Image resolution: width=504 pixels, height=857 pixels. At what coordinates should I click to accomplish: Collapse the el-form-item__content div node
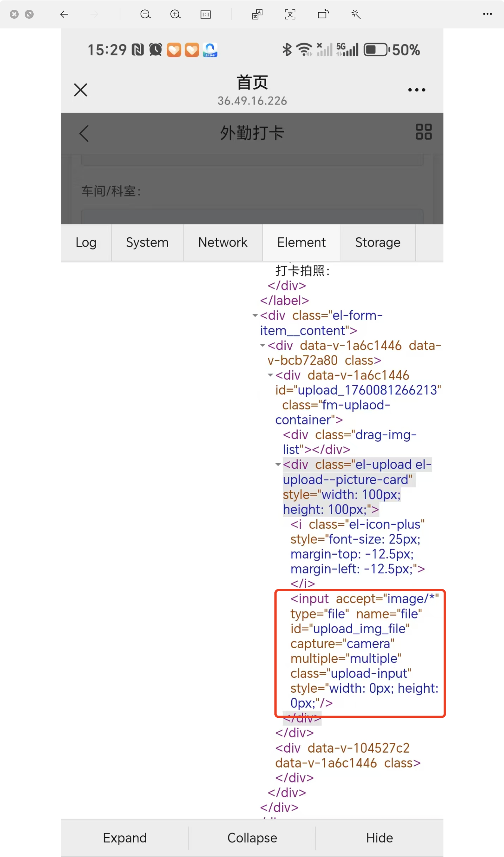coord(255,315)
